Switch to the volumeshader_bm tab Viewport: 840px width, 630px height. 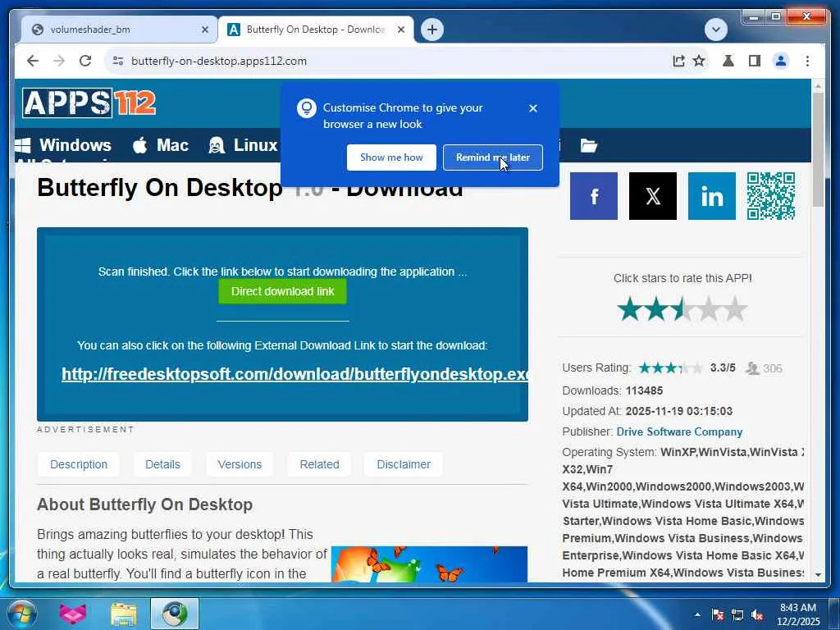click(x=119, y=30)
